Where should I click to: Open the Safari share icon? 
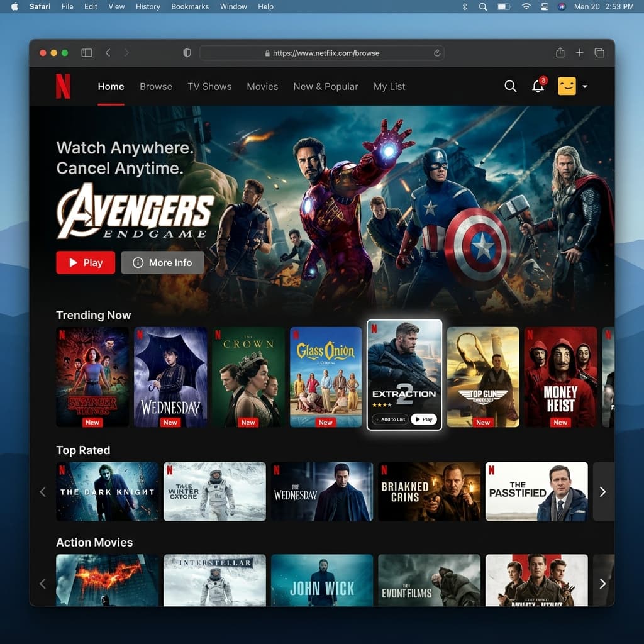(x=560, y=53)
